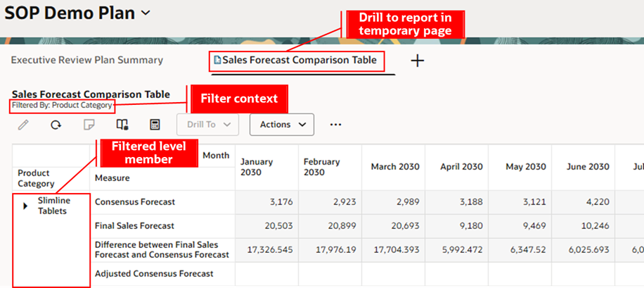Click the 3,176 Consensus Forecast cell
644x288 pixels.
coord(267,202)
